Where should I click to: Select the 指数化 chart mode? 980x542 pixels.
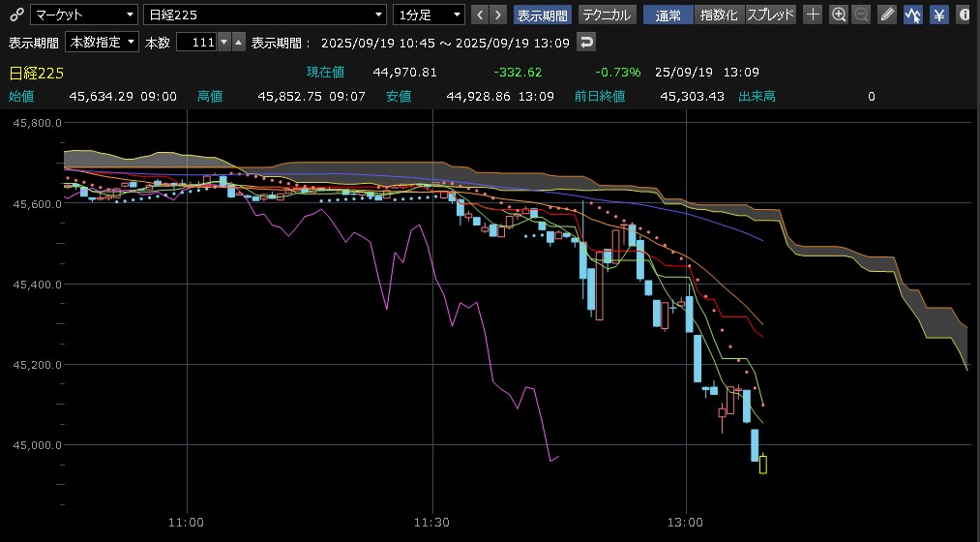(719, 15)
